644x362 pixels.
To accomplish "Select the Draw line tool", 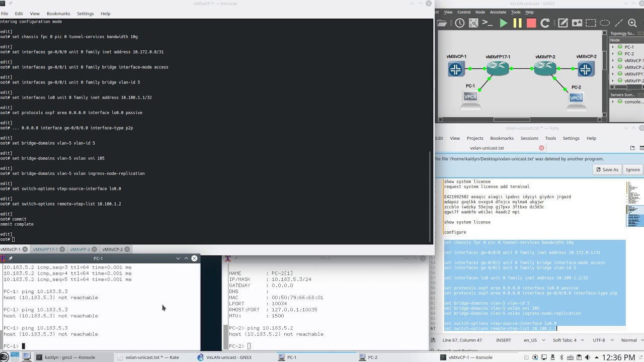I will click(x=619, y=23).
